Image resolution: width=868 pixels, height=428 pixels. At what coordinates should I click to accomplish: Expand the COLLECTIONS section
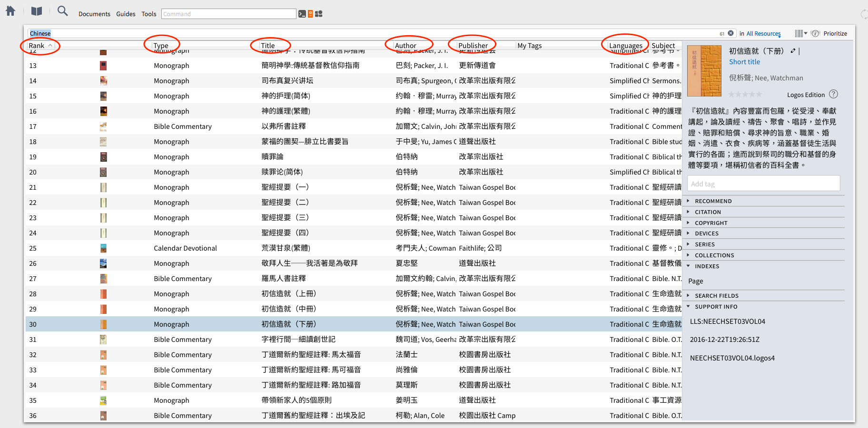pyautogui.click(x=714, y=255)
